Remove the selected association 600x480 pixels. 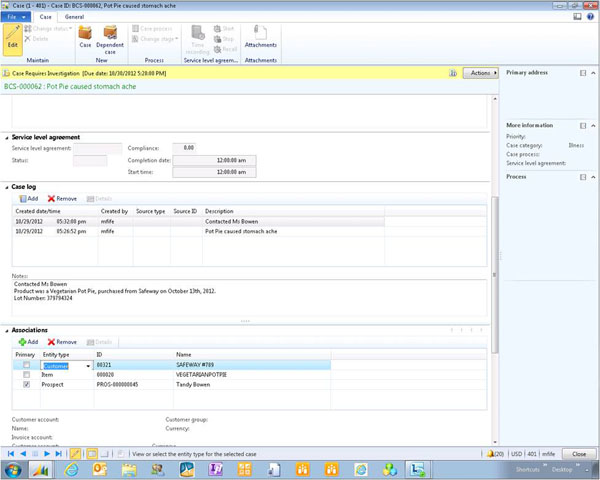click(x=62, y=342)
